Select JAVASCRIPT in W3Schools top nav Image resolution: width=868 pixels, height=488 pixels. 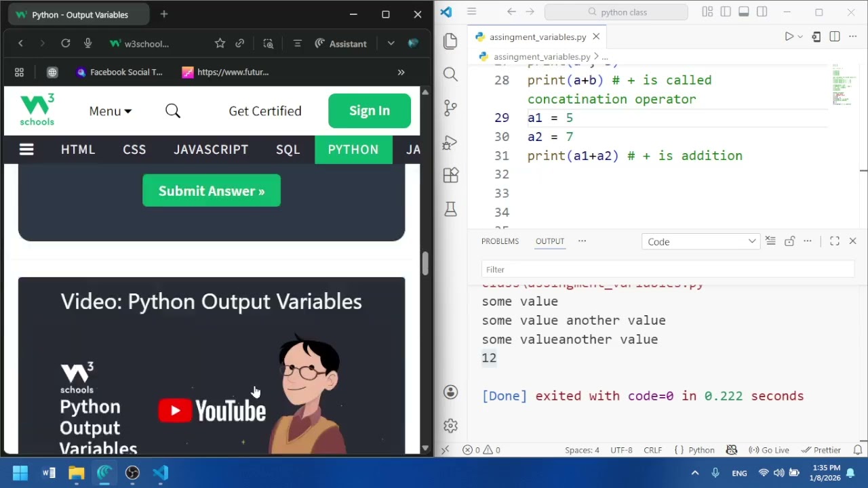pyautogui.click(x=211, y=150)
